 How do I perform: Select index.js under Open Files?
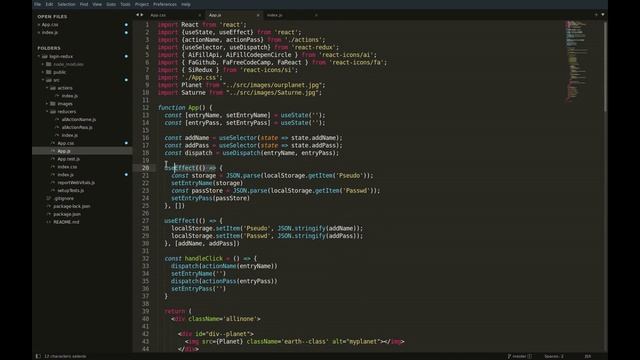(50, 33)
